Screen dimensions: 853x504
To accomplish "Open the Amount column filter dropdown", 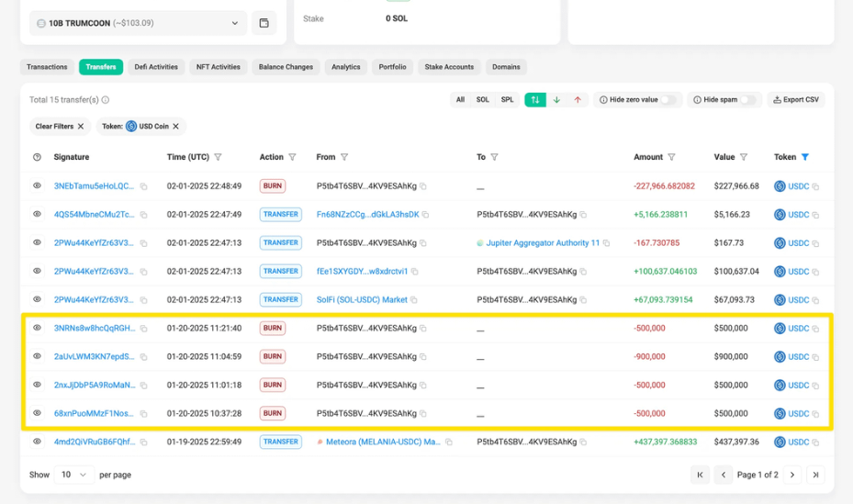I will (671, 158).
